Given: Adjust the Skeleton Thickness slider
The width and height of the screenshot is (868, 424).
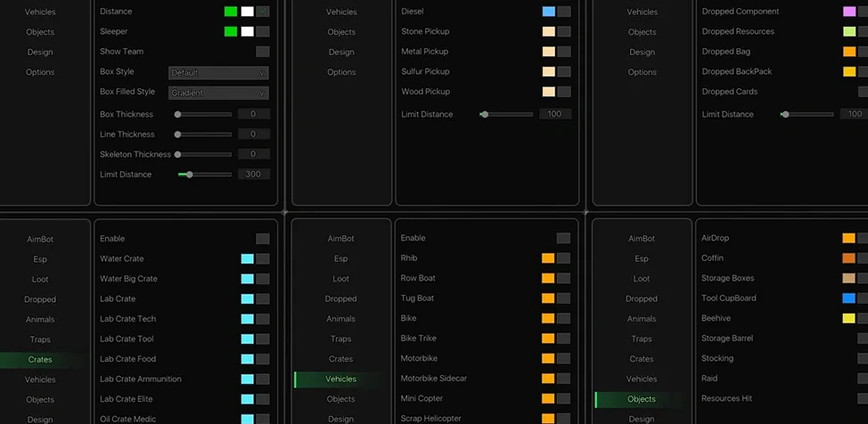Looking at the screenshot, I should click(204, 154).
